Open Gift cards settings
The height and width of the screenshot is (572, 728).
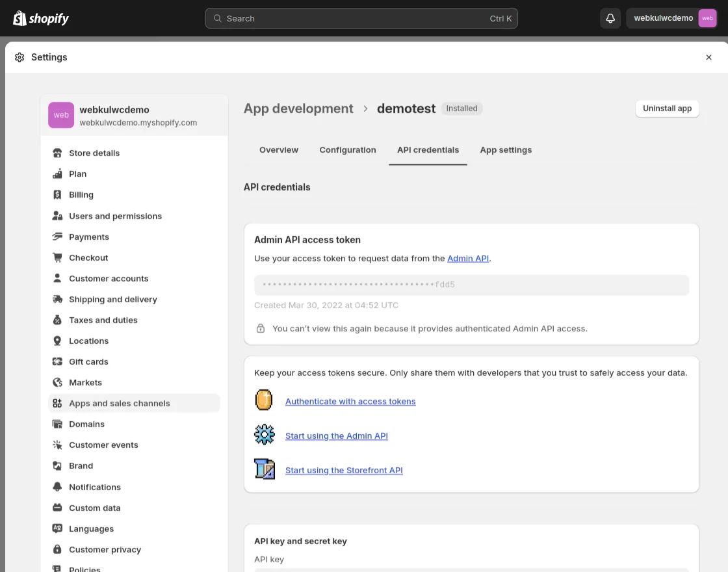134,361
